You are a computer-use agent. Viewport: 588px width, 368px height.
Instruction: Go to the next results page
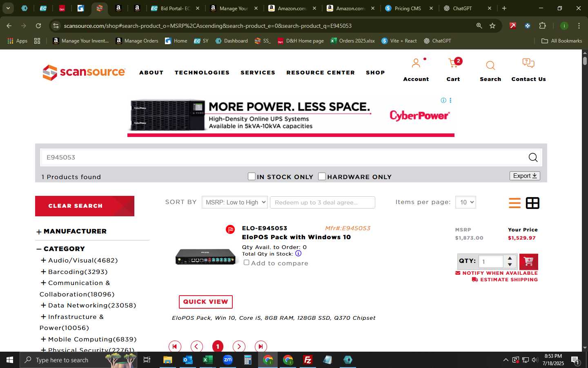[239, 346]
